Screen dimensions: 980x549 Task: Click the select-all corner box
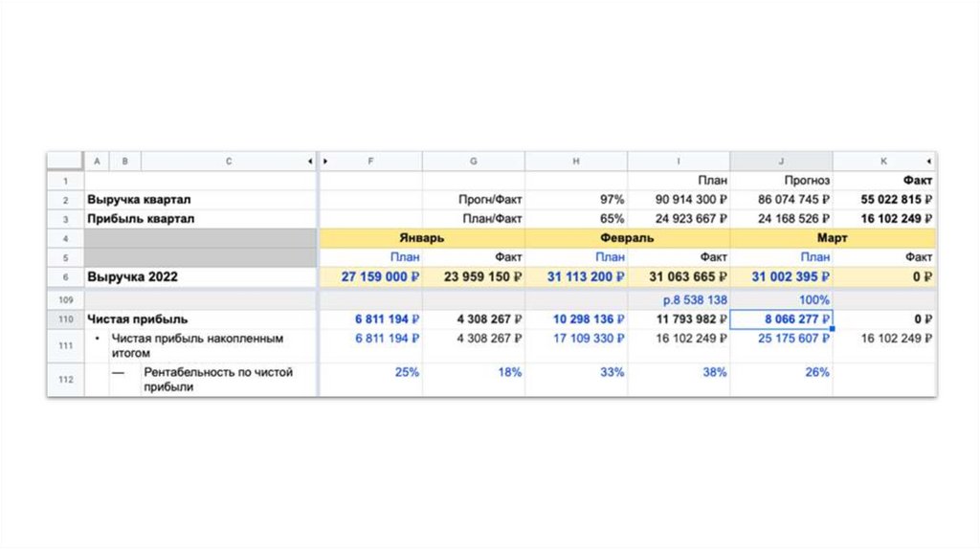pyautogui.click(x=65, y=161)
